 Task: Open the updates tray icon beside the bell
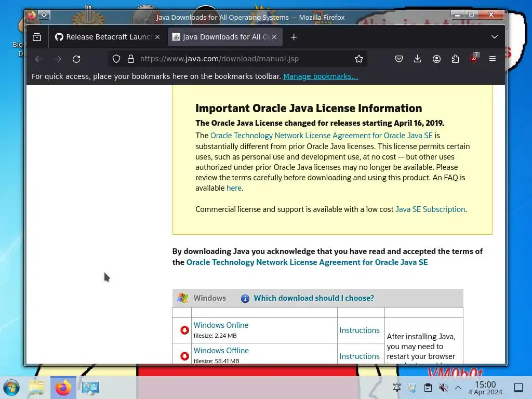point(412,388)
